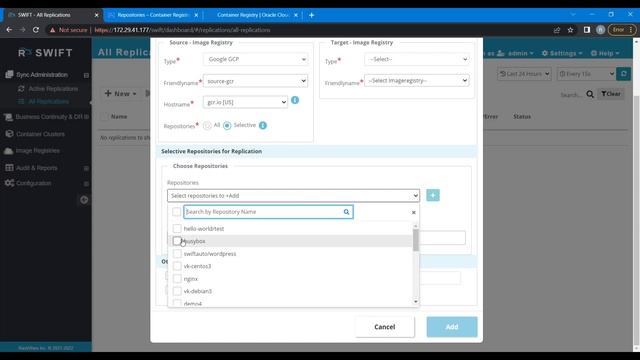Click the Image Registries cloud icon
The image size is (640, 360).
[8, 151]
